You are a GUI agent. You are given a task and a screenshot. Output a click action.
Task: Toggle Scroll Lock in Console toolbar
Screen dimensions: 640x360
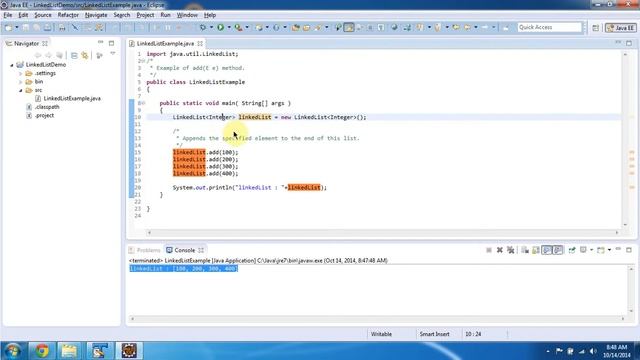click(x=536, y=250)
